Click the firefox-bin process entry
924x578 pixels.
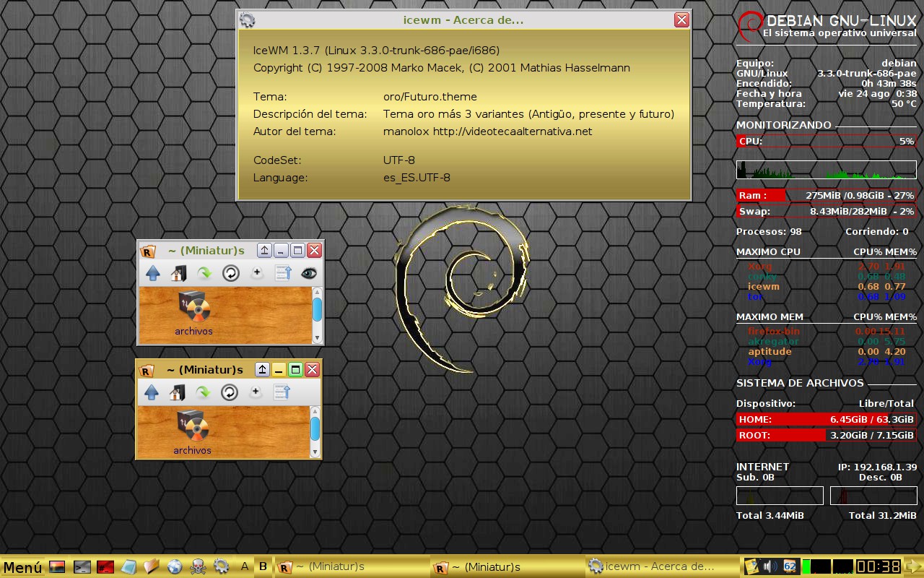click(773, 332)
